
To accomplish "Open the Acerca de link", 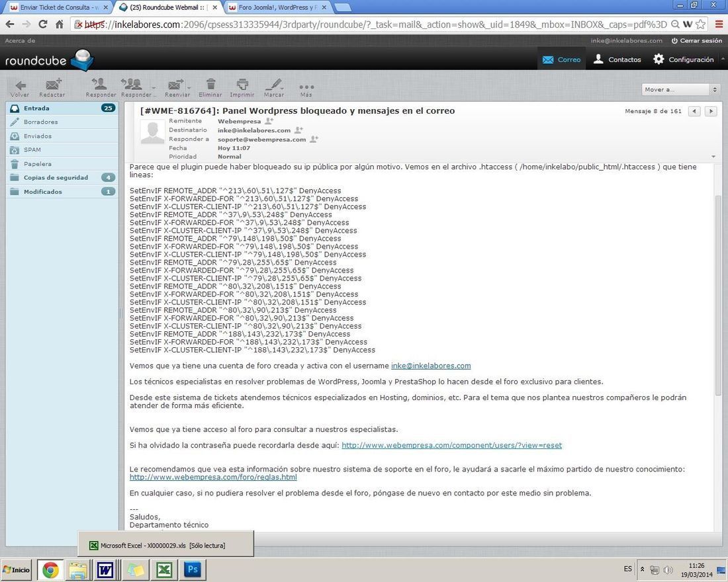I will 20,40.
